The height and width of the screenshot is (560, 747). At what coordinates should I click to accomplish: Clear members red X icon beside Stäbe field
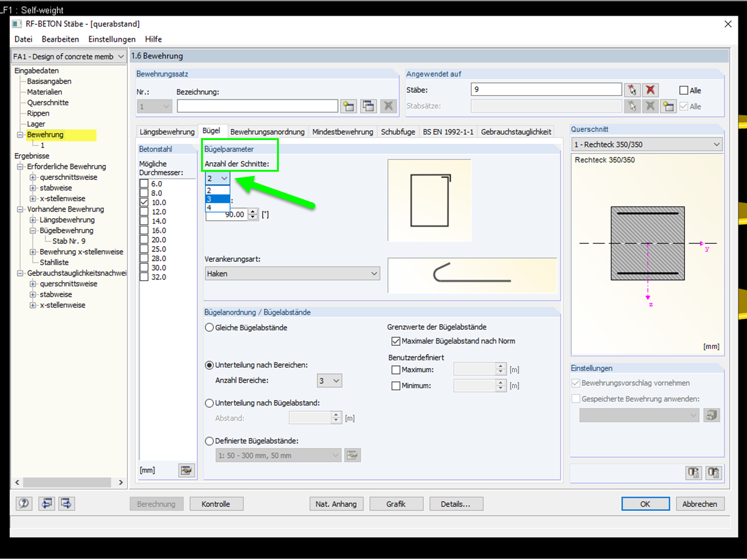pos(651,90)
